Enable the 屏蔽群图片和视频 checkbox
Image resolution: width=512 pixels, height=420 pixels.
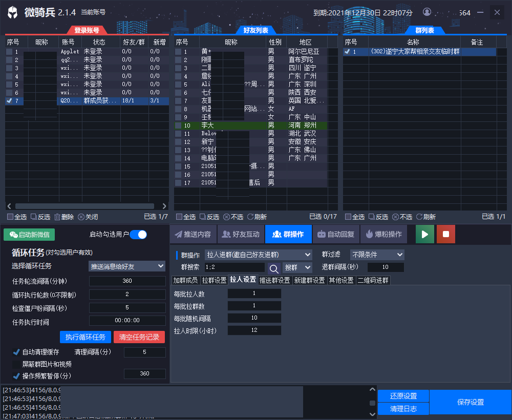tap(16, 364)
